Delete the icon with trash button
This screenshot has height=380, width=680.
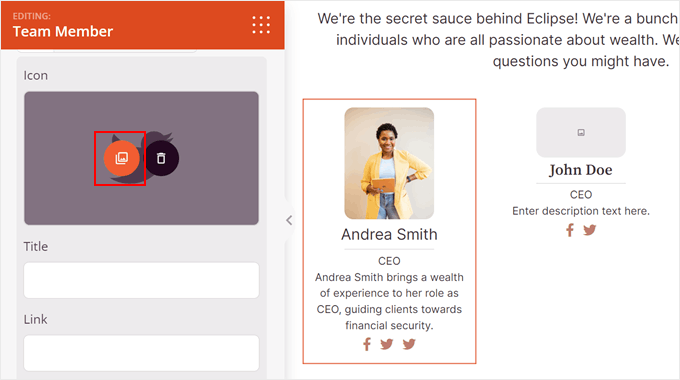click(161, 158)
